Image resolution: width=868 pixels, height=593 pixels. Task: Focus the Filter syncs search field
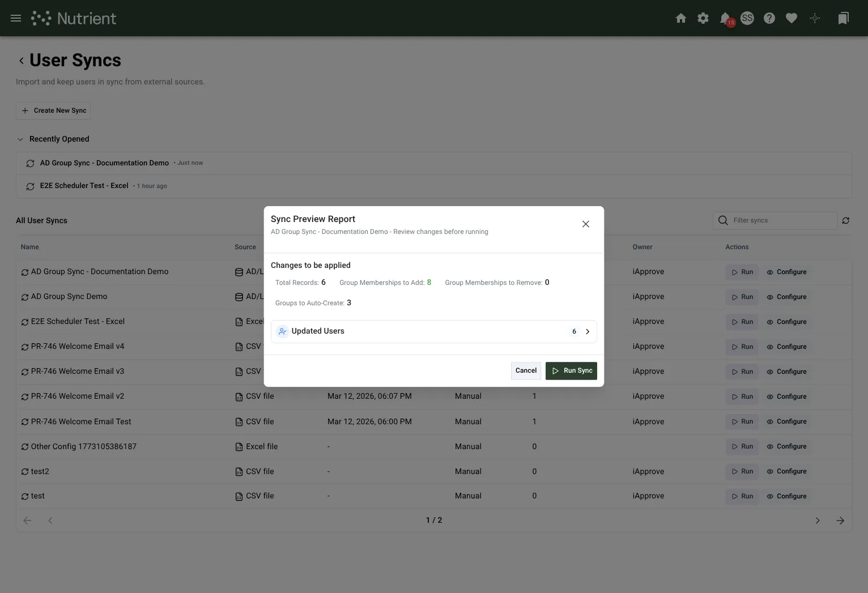pos(775,220)
